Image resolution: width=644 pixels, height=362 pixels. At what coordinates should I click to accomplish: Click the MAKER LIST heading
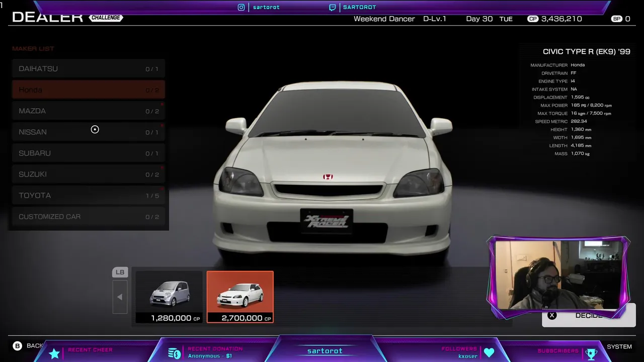pos(33,49)
